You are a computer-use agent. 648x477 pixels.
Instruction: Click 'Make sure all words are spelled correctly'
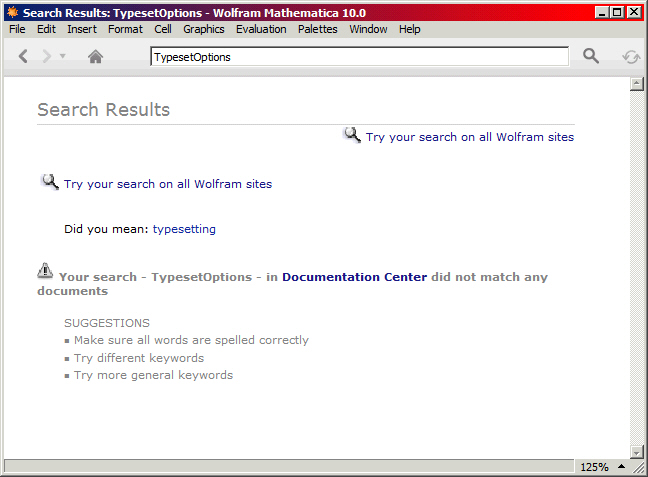(191, 340)
